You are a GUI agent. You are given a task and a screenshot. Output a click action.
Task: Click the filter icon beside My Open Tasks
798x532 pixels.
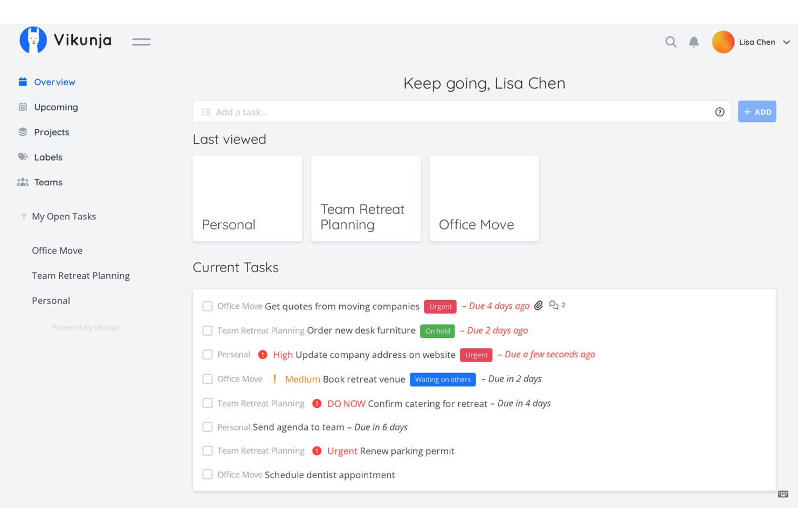click(x=24, y=217)
